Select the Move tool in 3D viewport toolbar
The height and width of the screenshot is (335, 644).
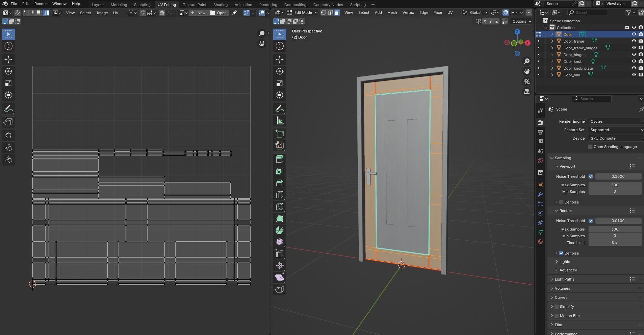279,59
